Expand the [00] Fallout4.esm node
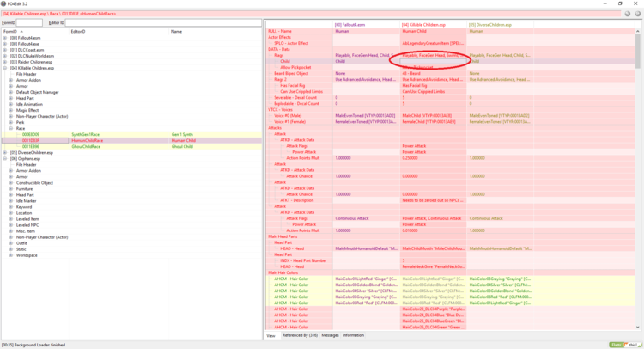644x349 pixels. (5, 38)
